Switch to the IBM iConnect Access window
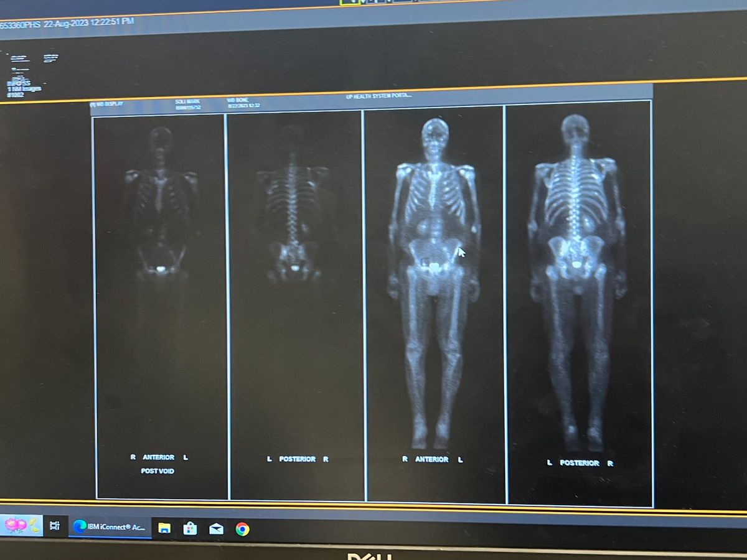The image size is (747, 560). pos(110,527)
